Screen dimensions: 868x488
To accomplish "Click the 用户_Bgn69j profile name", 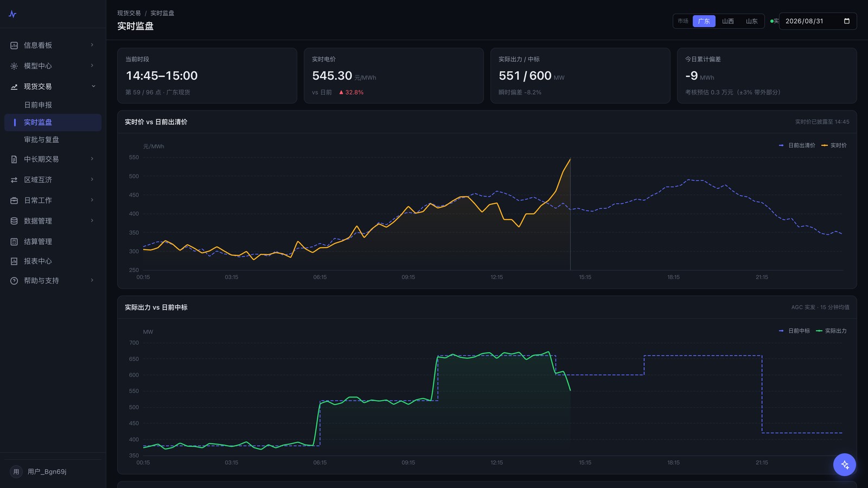I will 47,472.
